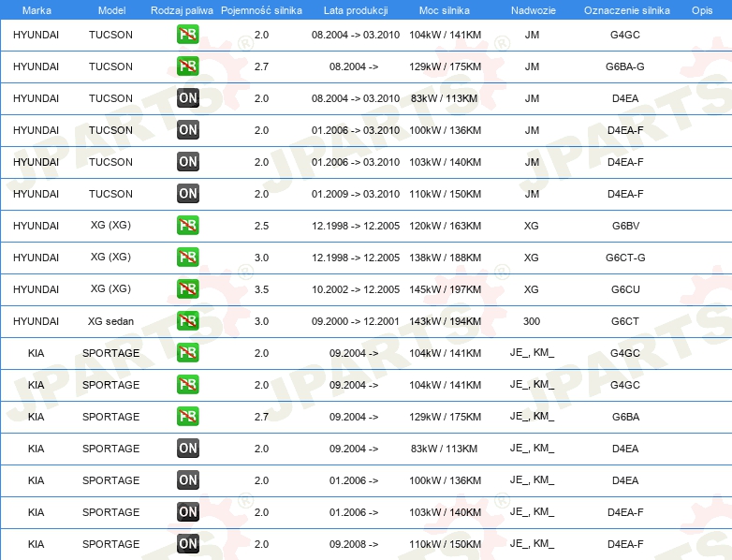Click power value 145kW / 197KM
Image resolution: width=732 pixels, height=560 pixels.
click(x=445, y=289)
